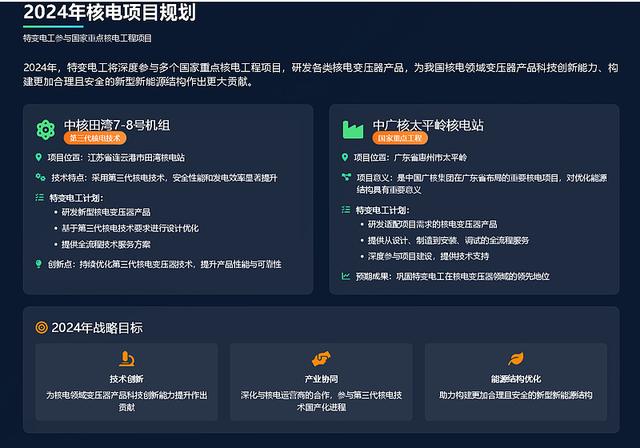Click the microscope icon above 技术创新

tap(127, 359)
